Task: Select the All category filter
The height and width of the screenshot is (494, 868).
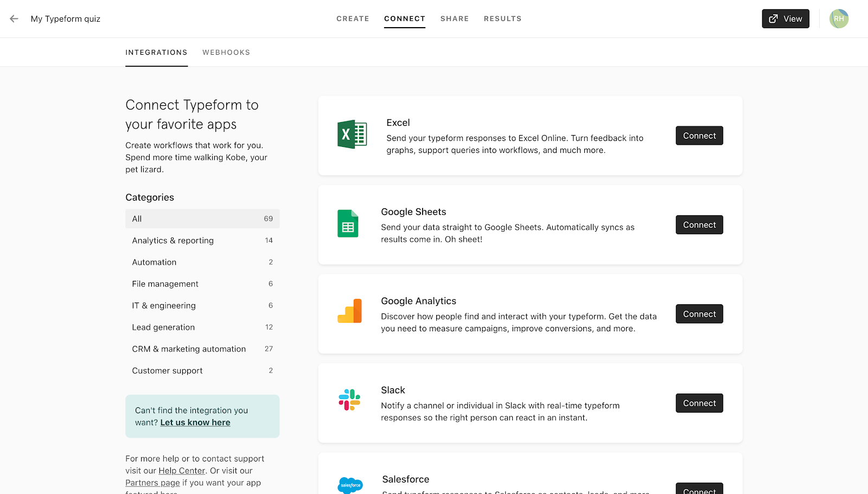Action: (x=202, y=219)
